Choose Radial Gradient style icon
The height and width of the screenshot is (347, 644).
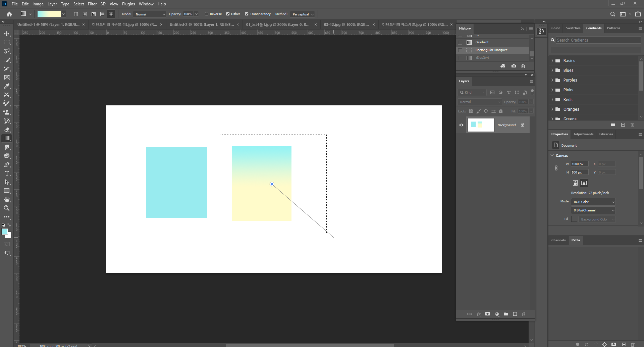(x=85, y=14)
